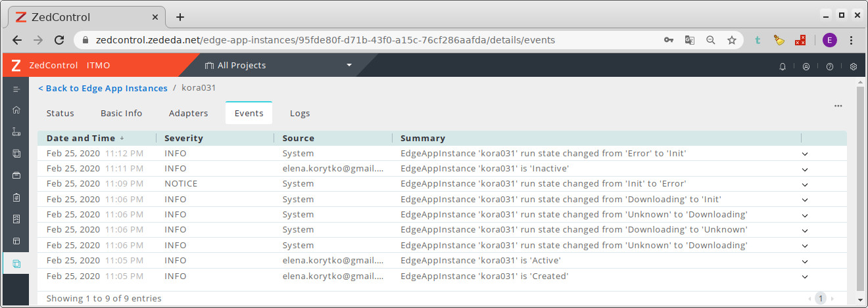Click the browser address bar
868x308 pixels.
368,40
